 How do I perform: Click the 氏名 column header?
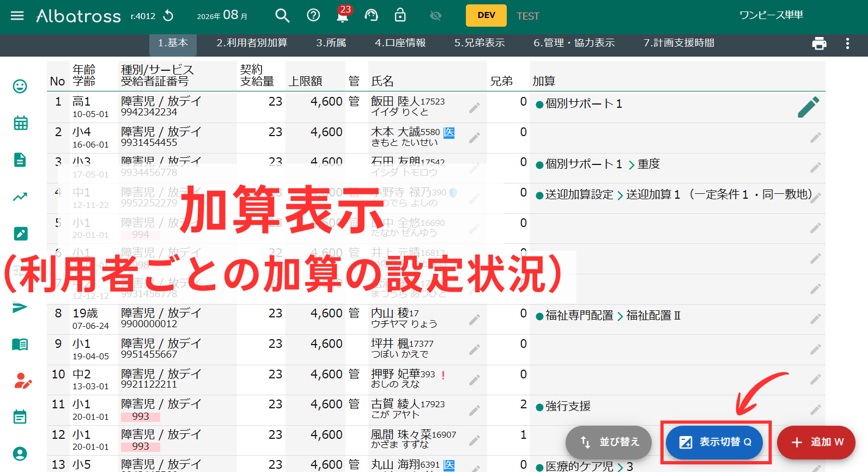382,81
